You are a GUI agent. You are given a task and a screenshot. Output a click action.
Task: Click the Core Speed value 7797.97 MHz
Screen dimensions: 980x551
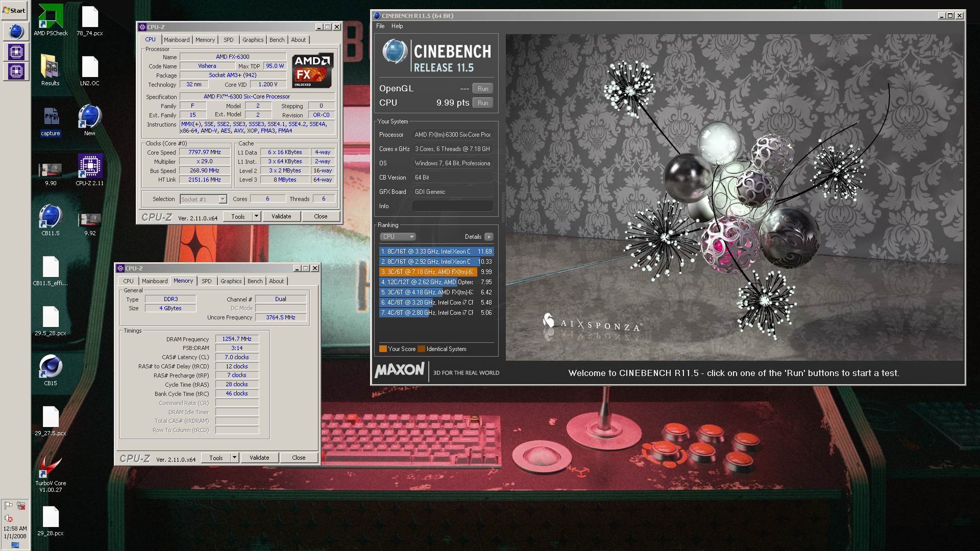[x=205, y=153]
